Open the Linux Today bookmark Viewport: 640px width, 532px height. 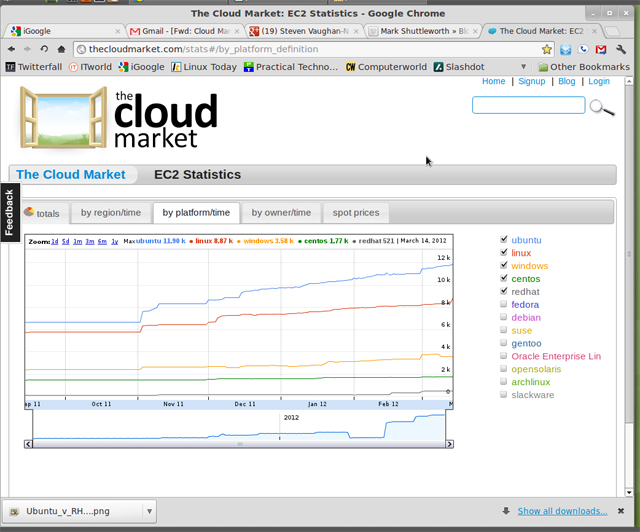tap(204, 67)
